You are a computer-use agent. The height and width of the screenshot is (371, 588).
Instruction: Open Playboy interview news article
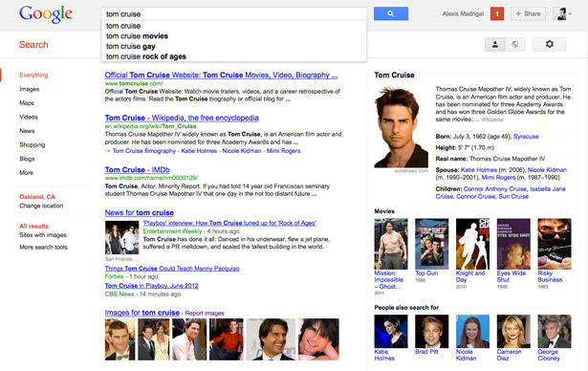(x=229, y=223)
